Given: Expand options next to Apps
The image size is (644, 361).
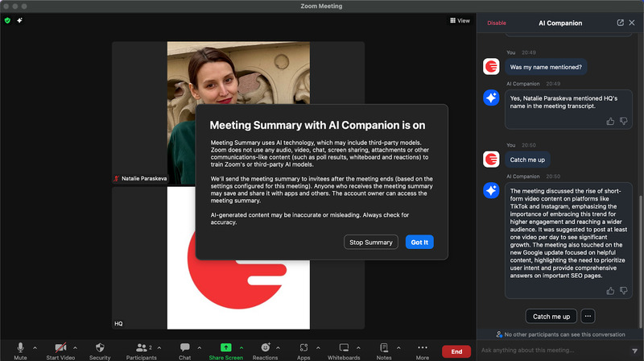Looking at the screenshot, I should click(318, 348).
